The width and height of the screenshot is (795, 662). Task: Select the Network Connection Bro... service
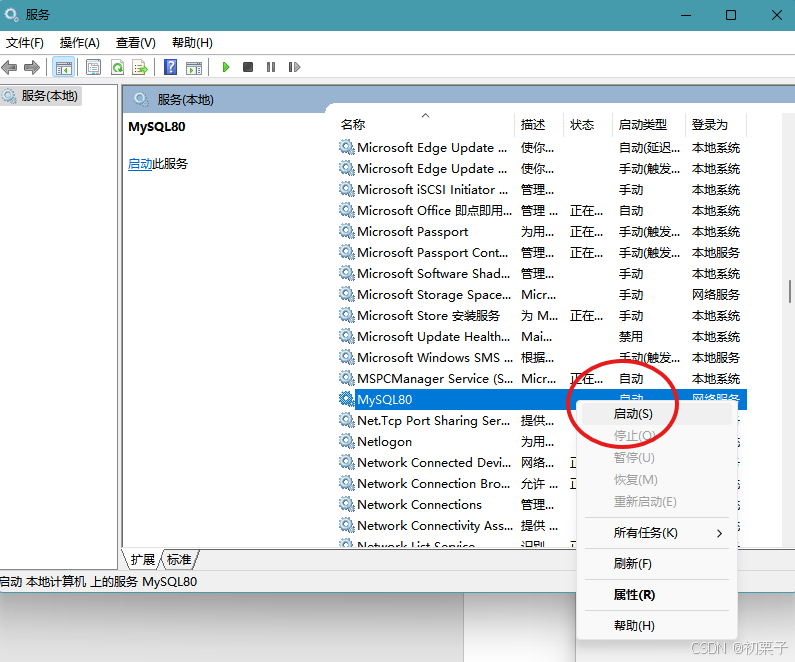point(456,484)
